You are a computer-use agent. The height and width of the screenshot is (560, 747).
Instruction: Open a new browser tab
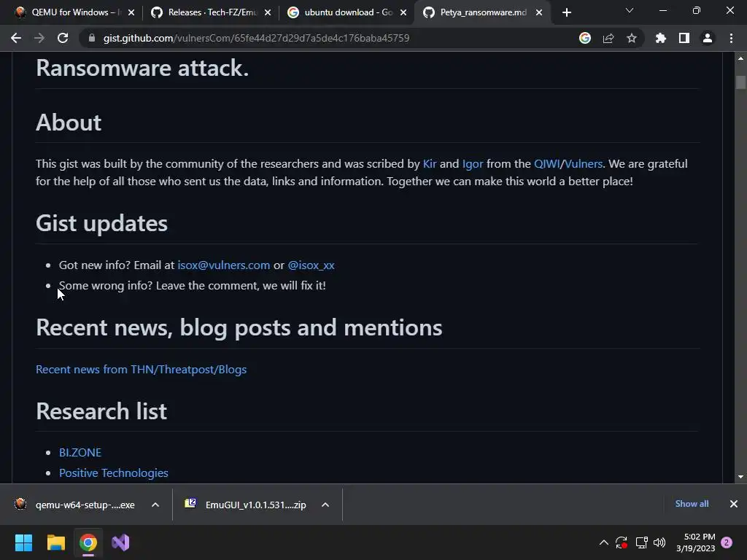pyautogui.click(x=566, y=12)
